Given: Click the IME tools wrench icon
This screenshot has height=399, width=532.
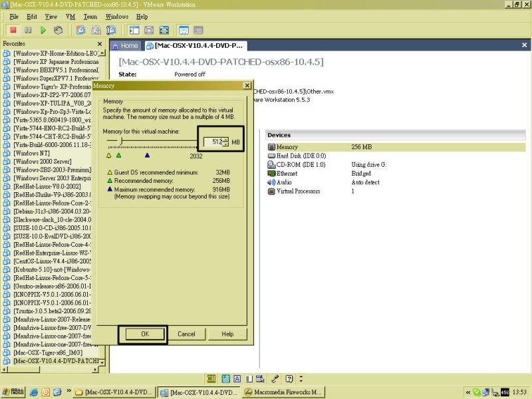Looking at the screenshot, I should pos(275,378).
